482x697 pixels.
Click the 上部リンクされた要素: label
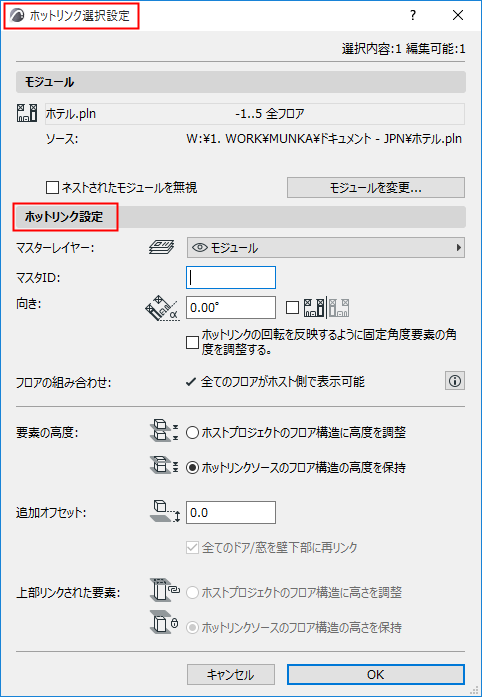point(68,593)
